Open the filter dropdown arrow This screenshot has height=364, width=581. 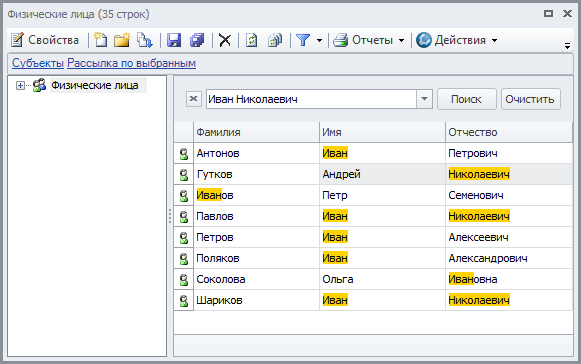[319, 40]
